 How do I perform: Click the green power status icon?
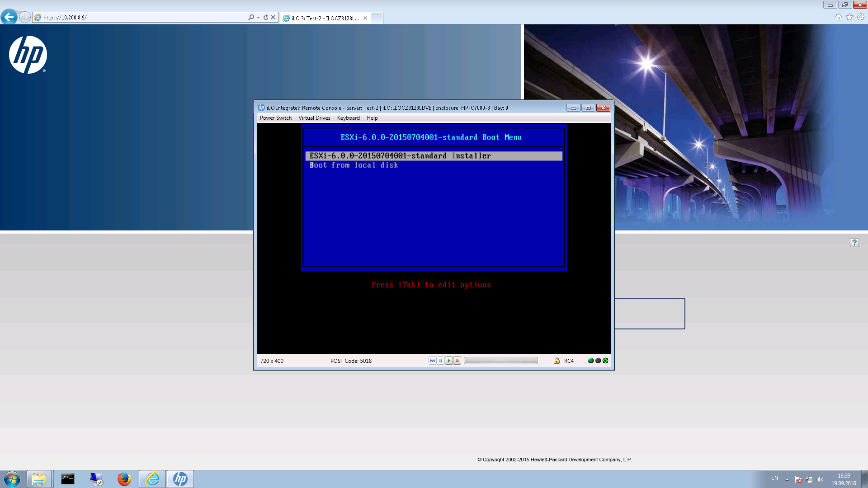605,361
